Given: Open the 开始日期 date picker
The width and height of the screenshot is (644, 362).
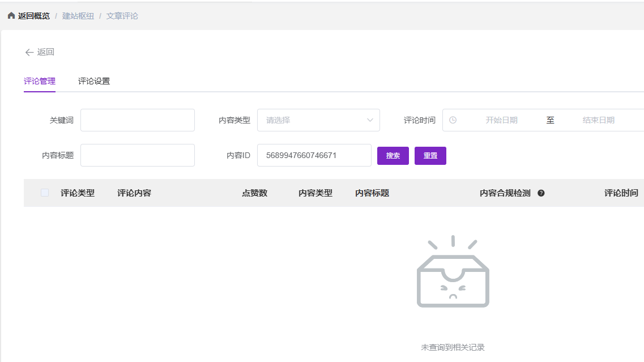Looking at the screenshot, I should pos(501,120).
